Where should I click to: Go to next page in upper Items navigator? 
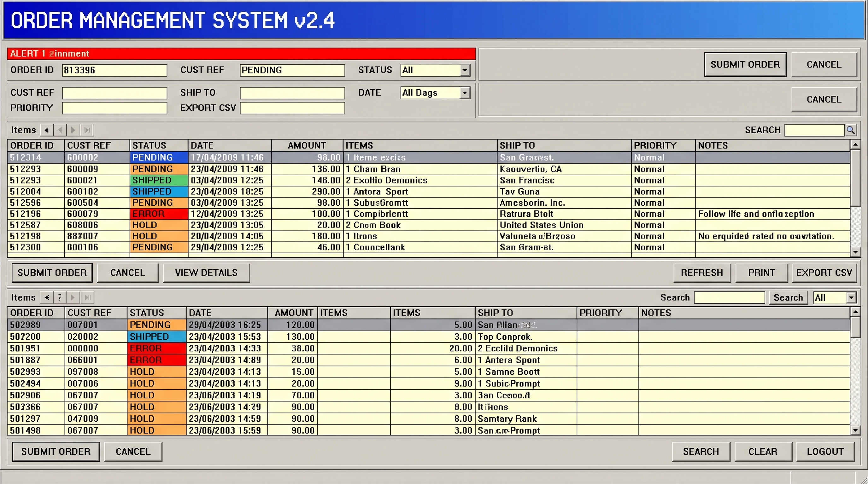73,130
